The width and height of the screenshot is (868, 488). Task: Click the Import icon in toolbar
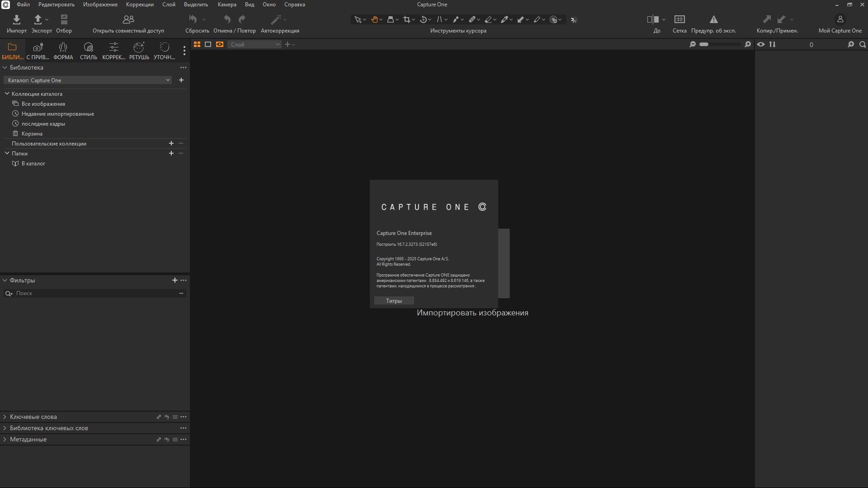click(17, 19)
